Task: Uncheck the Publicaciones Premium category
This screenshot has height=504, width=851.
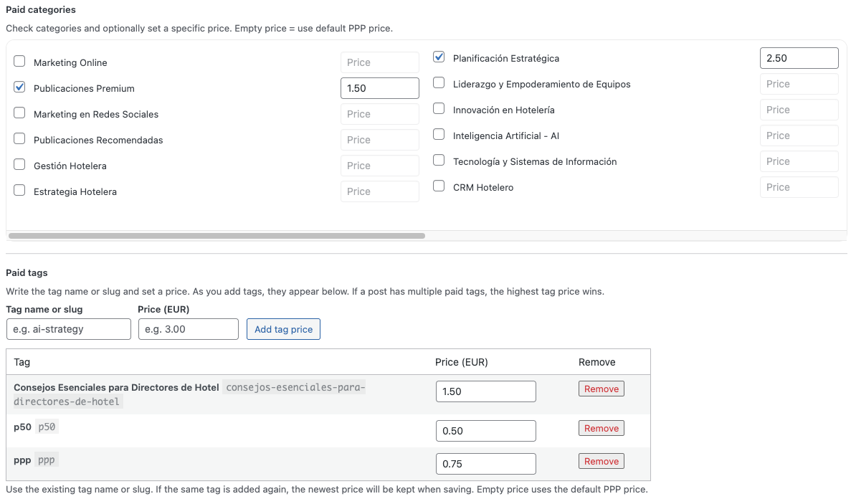Action: point(19,87)
